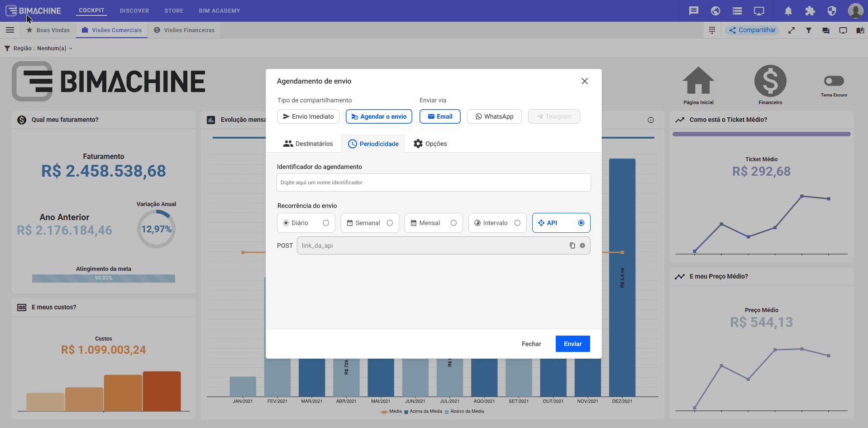Open the Financeiro dollar icon
The image size is (868, 428).
point(770,81)
